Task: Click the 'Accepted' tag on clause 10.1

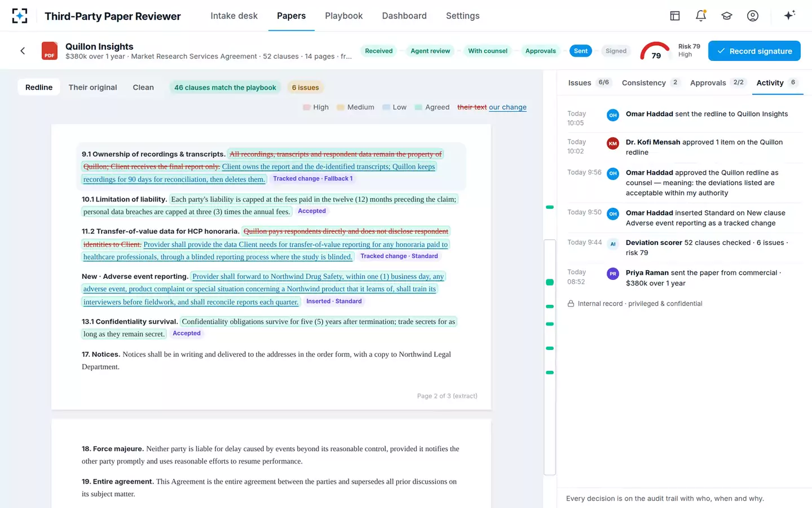Action: tap(312, 211)
